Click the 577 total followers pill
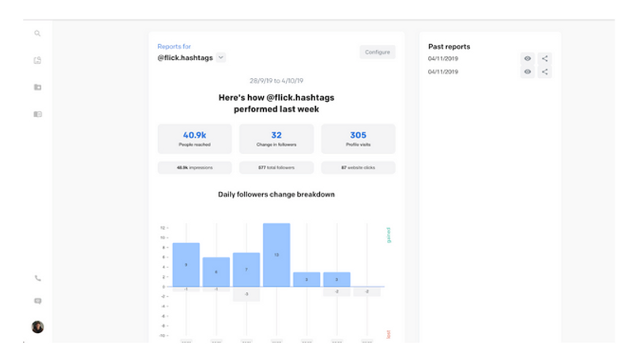Viewport: 639px width, 364px height. (276, 167)
